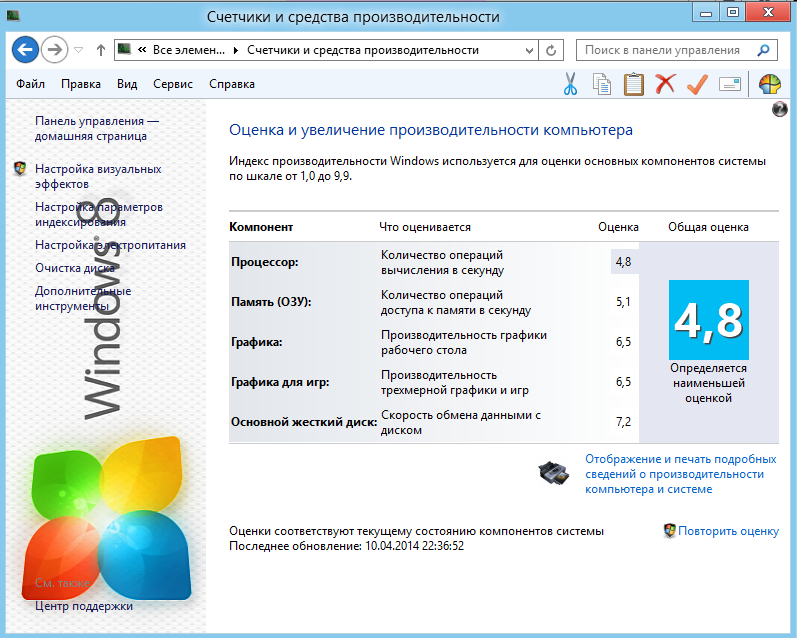
Task: Click the Основной жесткий диск: label
Action: [x=304, y=422]
